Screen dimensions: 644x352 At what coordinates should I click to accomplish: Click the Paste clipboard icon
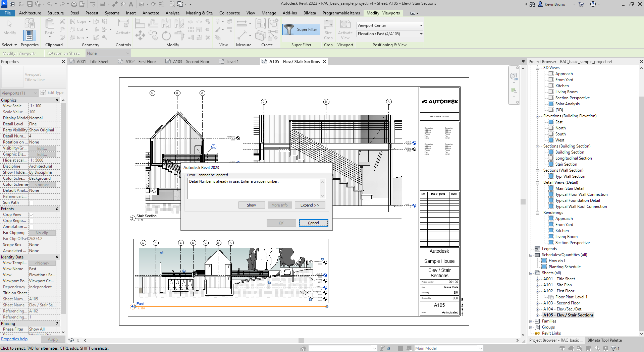[x=50, y=24]
